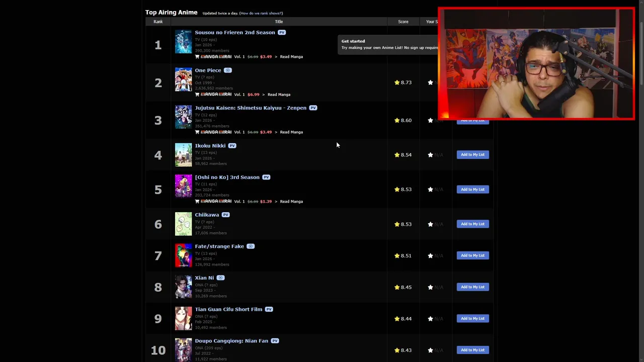Screen dimensions: 644x362
Task: Add Xian Ni to My List
Action: click(x=472, y=287)
